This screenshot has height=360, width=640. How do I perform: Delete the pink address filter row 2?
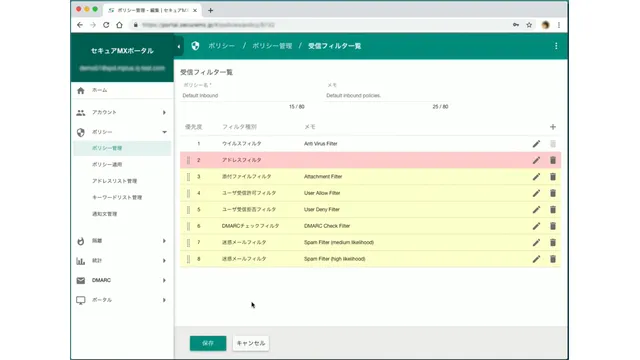[x=553, y=160]
